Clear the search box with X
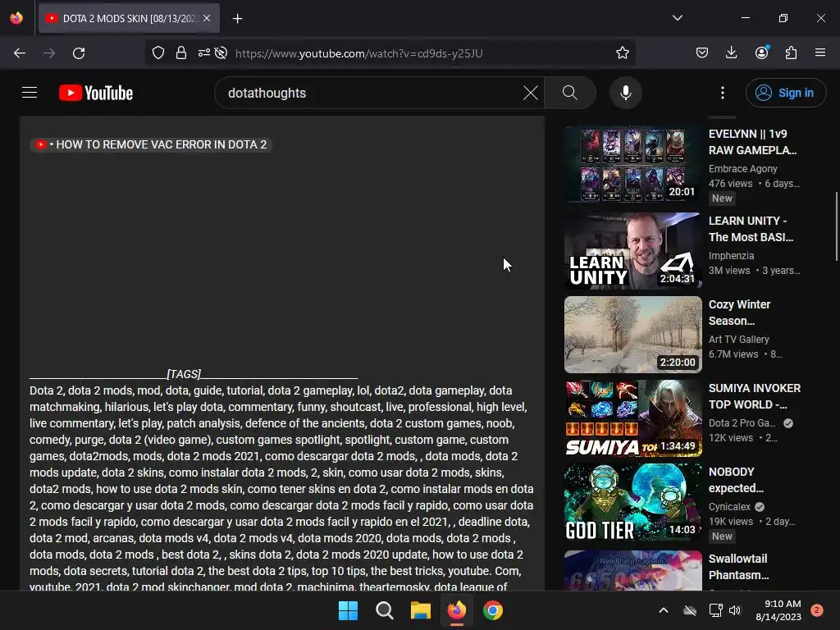The image size is (840, 630). [531, 93]
